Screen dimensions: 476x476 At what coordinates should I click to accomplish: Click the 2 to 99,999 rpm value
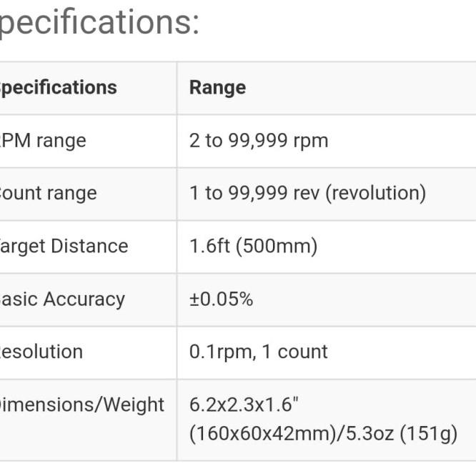point(259,141)
